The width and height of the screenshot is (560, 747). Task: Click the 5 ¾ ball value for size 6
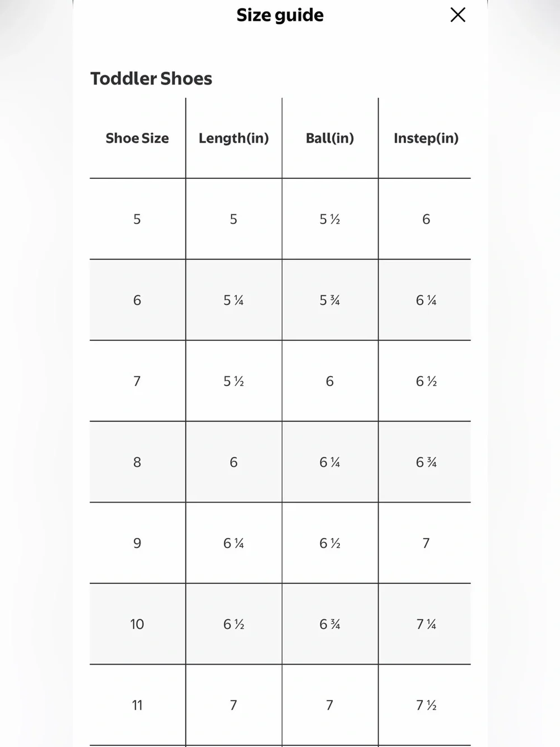tap(330, 300)
